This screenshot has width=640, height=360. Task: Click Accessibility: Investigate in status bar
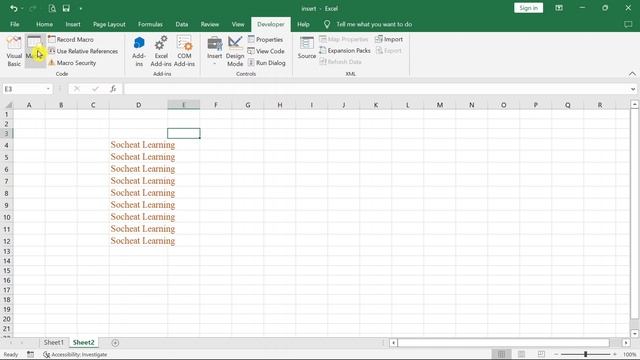point(76,354)
